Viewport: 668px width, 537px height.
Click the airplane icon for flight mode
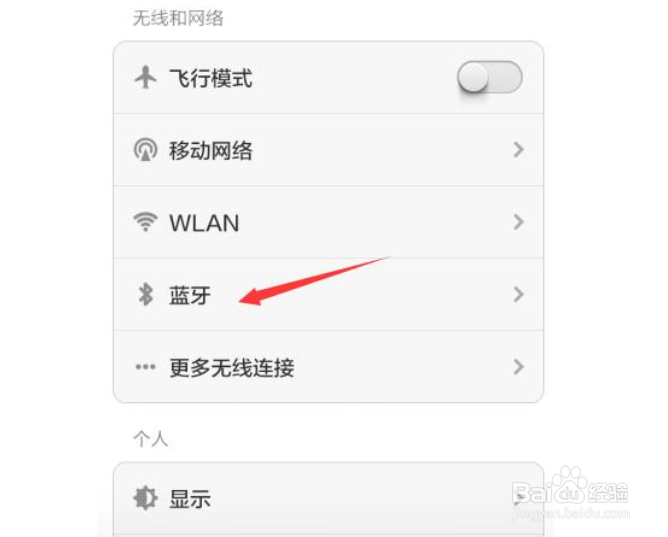click(x=146, y=77)
